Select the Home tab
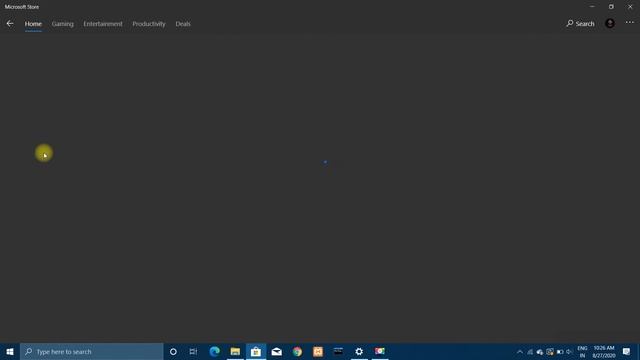The width and height of the screenshot is (640, 360). coord(33,24)
